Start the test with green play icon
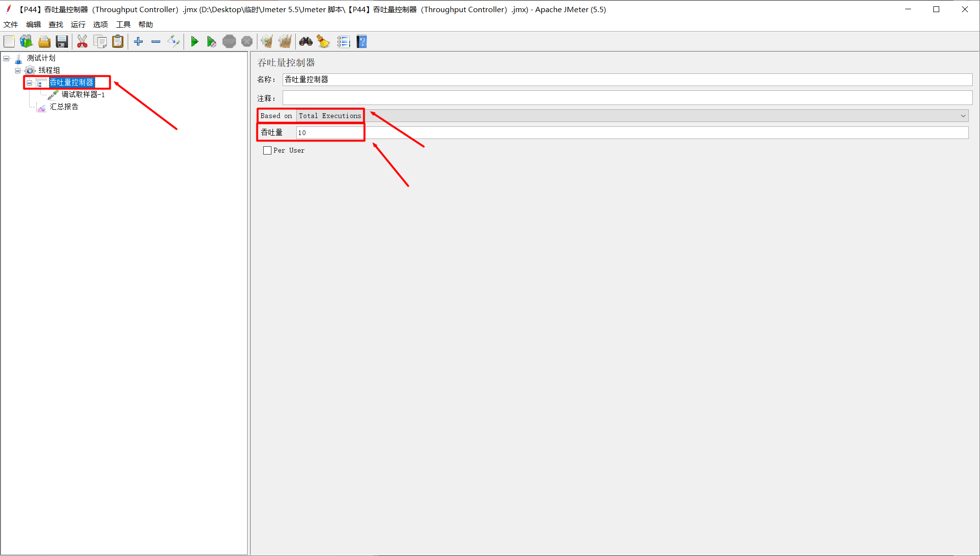The width and height of the screenshot is (980, 556). tap(194, 42)
